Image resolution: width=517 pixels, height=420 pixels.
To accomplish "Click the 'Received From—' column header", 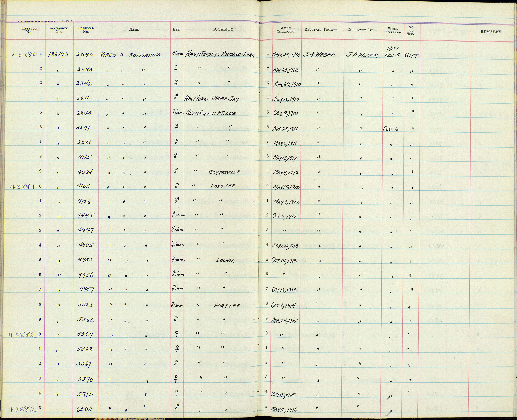I will (x=320, y=30).
